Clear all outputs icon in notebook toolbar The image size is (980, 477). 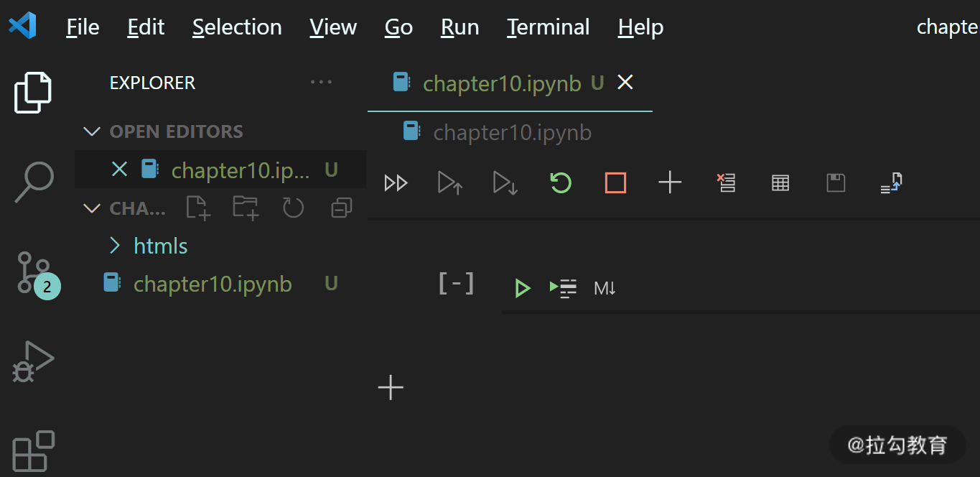[x=726, y=183]
